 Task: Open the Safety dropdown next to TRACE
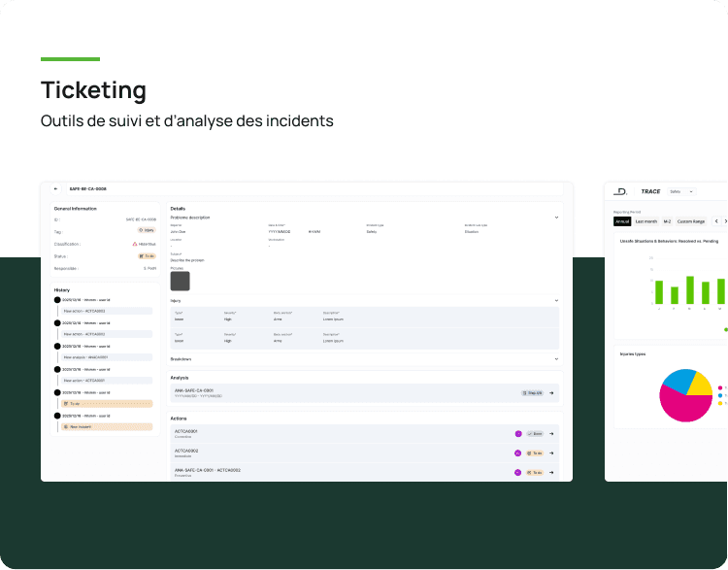(x=681, y=191)
